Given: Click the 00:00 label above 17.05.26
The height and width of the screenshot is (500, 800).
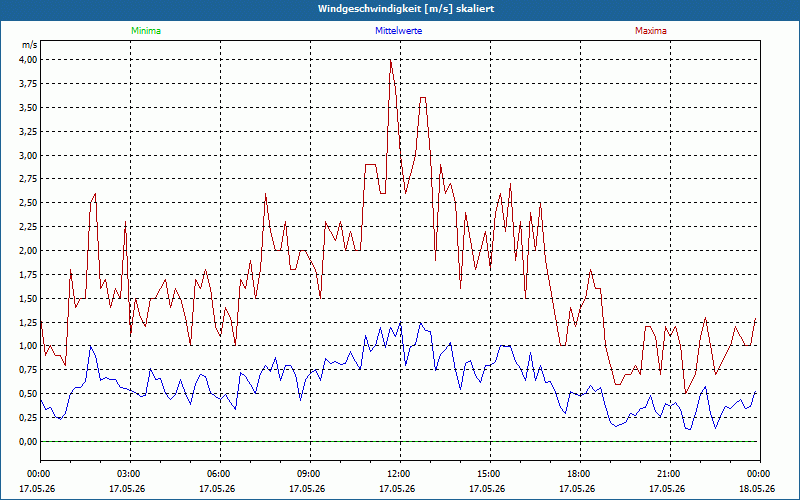Looking at the screenshot, I should tap(40, 474).
